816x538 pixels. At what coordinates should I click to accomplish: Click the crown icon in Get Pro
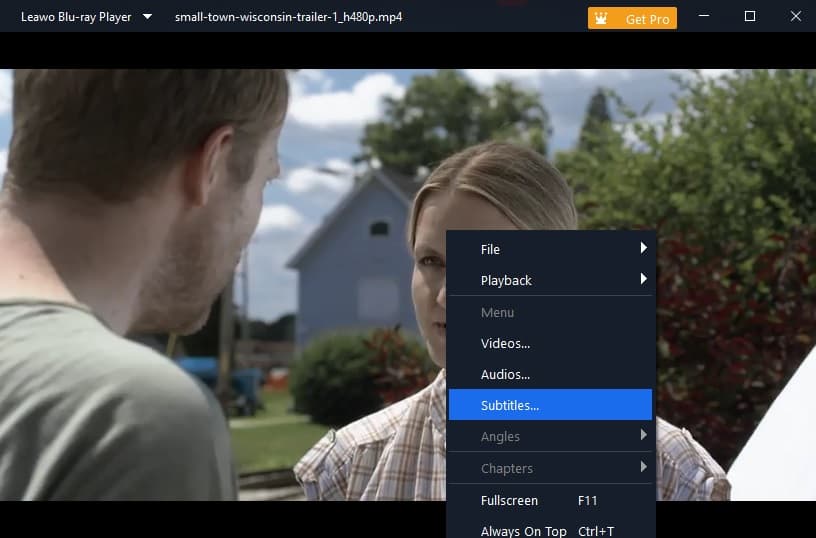[x=601, y=19]
